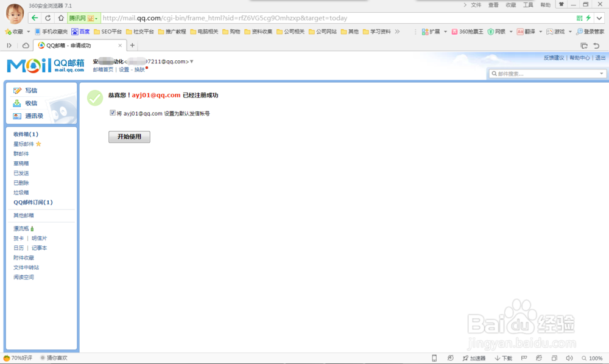The width and height of the screenshot is (609, 364).
Task: Click the speaker mute icon
Action: (x=569, y=358)
